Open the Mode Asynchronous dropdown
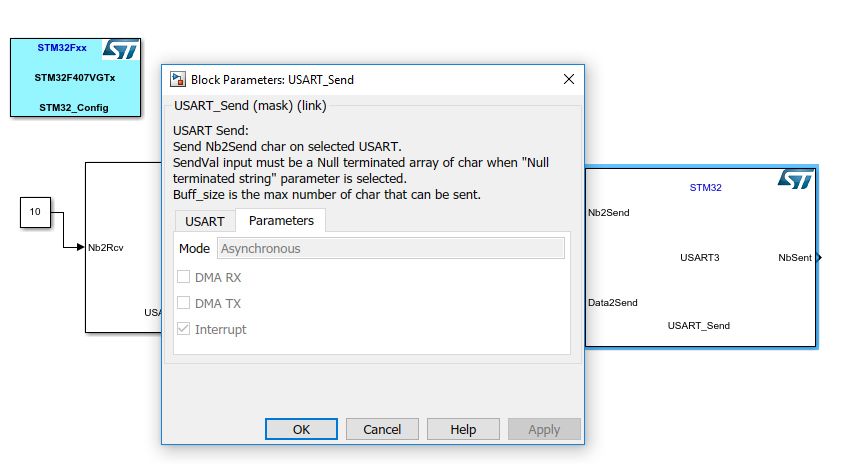The image size is (861, 464). coord(390,248)
